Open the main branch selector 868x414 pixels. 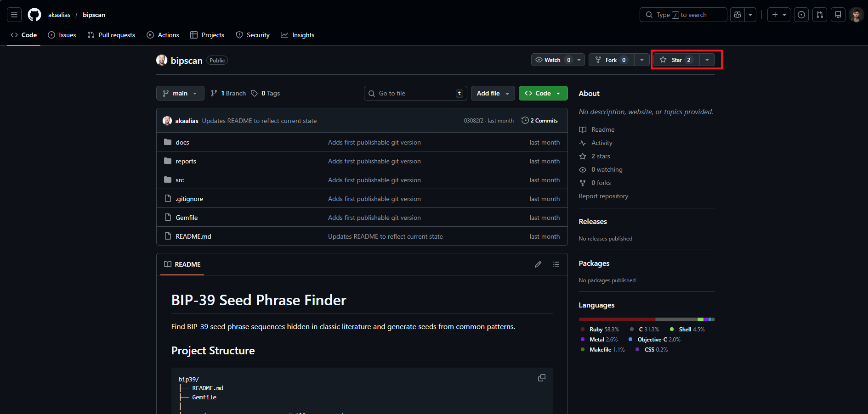[x=180, y=93]
